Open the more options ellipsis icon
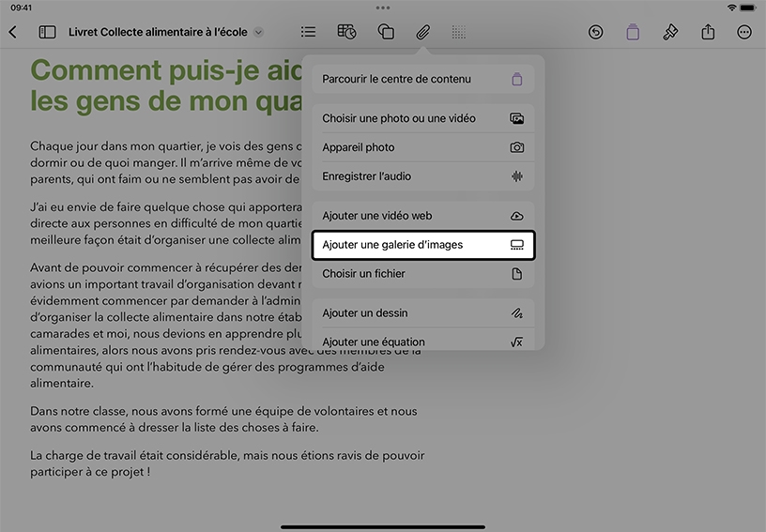 pyautogui.click(x=744, y=32)
